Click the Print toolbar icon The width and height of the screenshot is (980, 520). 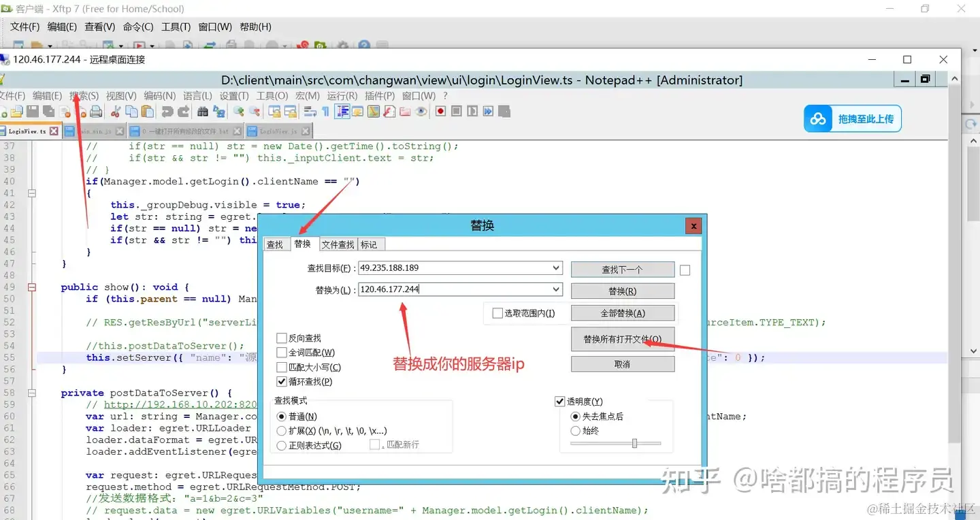point(96,112)
